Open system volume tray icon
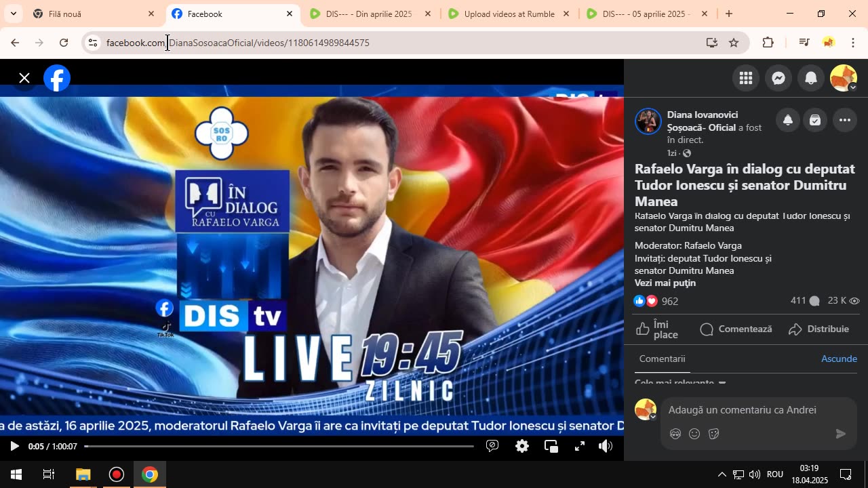 point(755,474)
